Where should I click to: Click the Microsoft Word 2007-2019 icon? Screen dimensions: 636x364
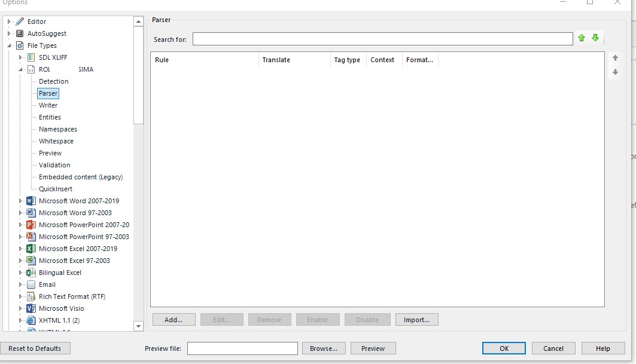30,201
